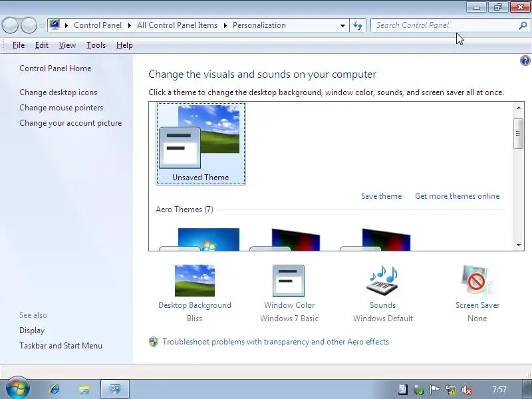Click the 7:57 clock in the tray

tap(499, 390)
